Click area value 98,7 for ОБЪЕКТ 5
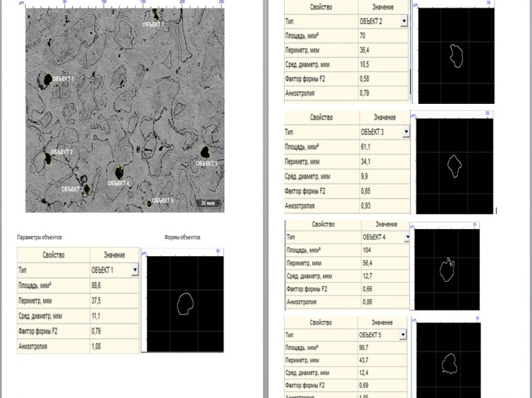This screenshot has height=398, width=532. click(x=364, y=347)
